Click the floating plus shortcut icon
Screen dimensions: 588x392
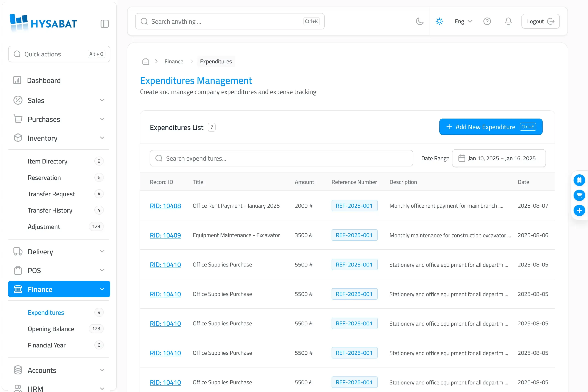579,211
